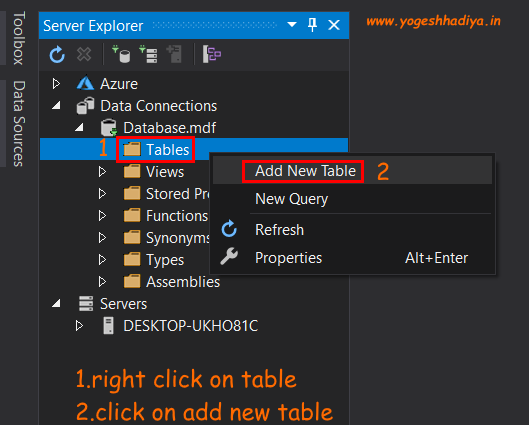
Task: Click the Database.mdf connection icon
Action: point(109,128)
